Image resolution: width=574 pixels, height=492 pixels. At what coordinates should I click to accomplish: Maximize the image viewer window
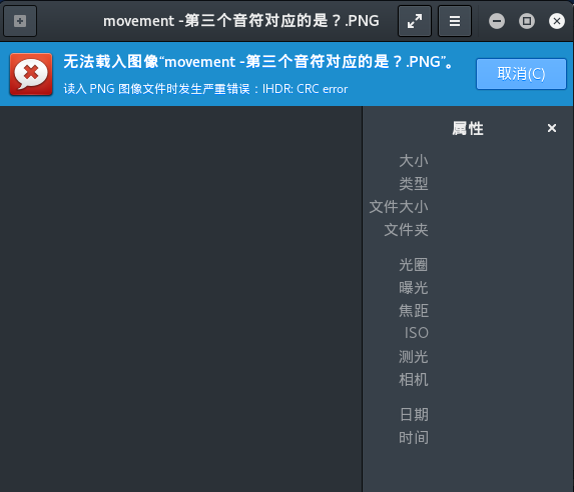(x=527, y=21)
